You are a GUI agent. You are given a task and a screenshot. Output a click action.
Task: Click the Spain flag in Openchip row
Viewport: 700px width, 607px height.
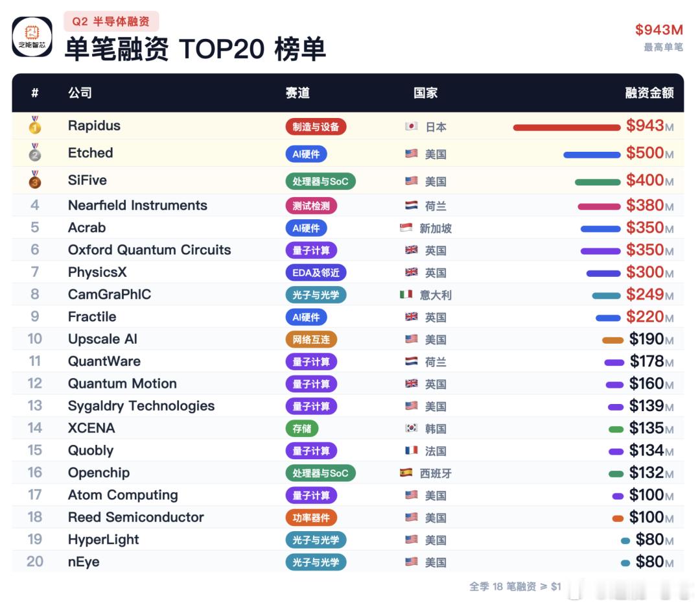click(x=406, y=473)
